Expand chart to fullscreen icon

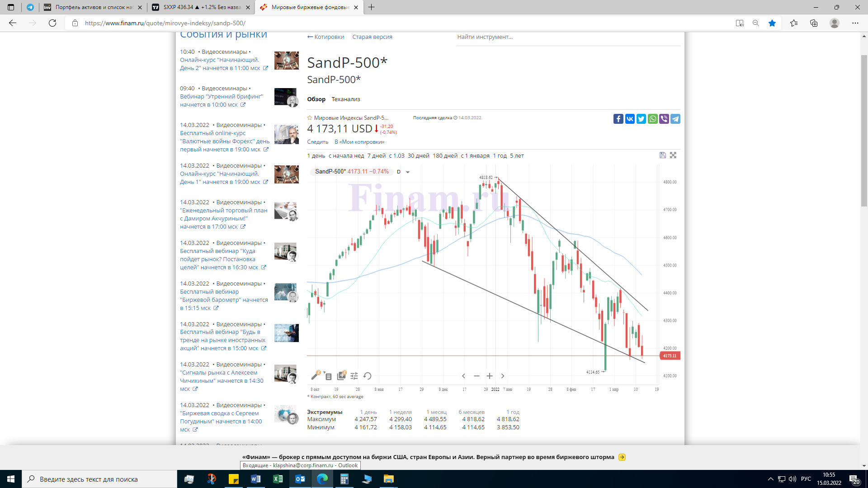point(673,155)
